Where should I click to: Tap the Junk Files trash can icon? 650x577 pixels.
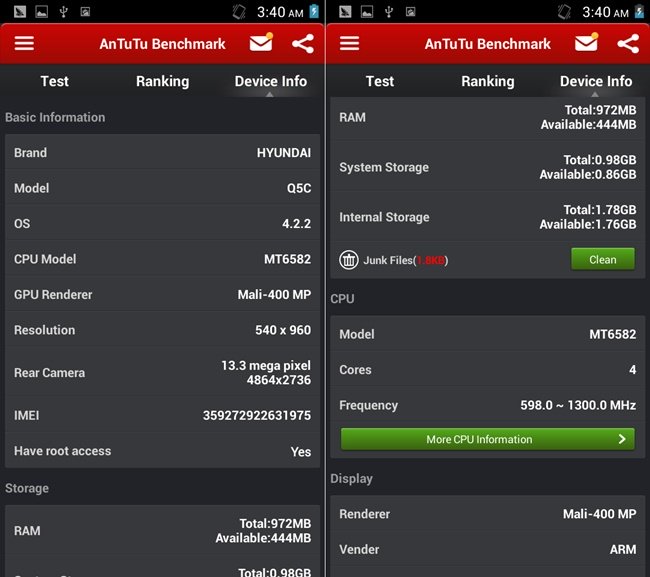coord(349,260)
